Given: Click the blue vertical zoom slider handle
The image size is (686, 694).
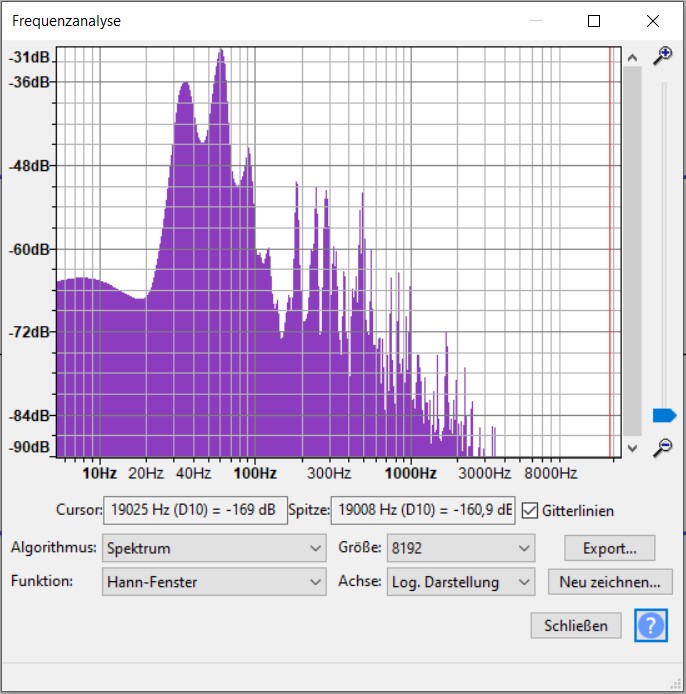Looking at the screenshot, I should point(664,415).
